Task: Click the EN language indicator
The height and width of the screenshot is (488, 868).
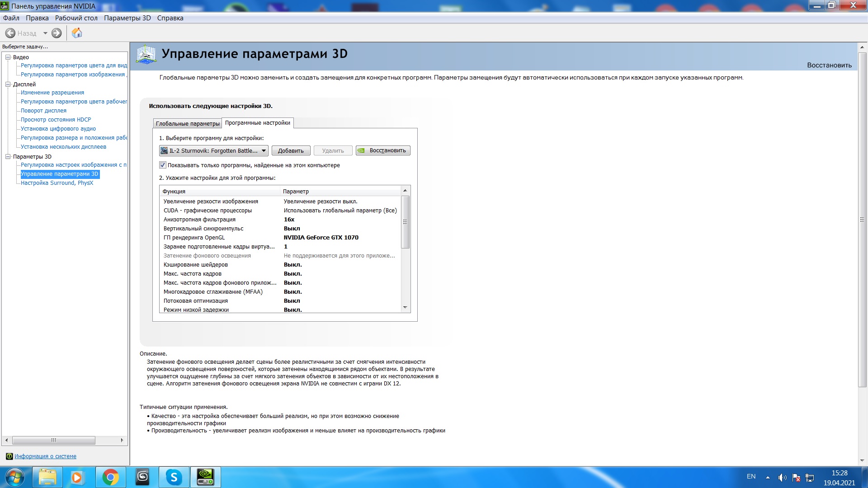Action: (751, 477)
